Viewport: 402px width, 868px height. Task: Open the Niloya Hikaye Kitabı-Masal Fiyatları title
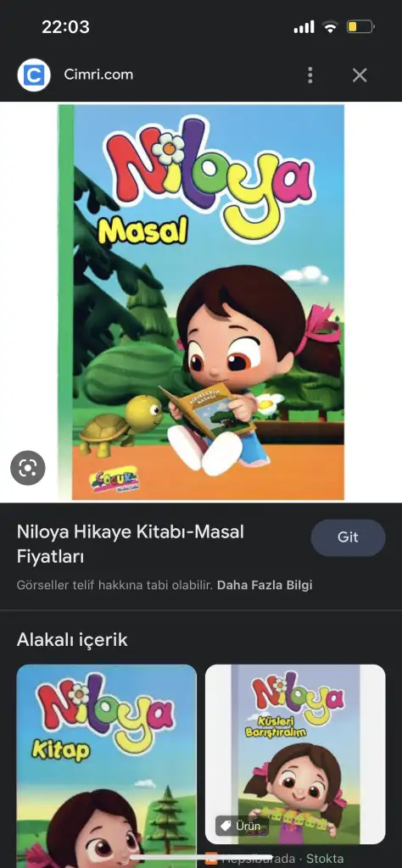[x=130, y=544]
